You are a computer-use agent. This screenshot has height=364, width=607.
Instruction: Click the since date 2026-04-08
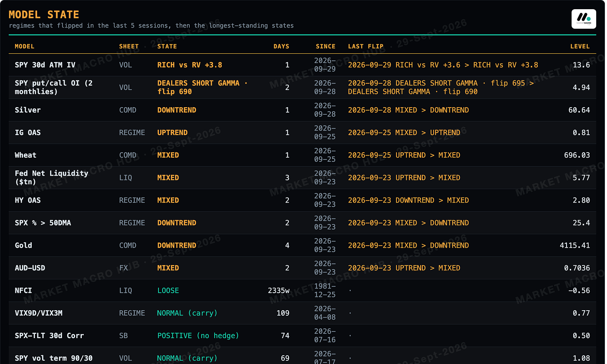pos(325,313)
